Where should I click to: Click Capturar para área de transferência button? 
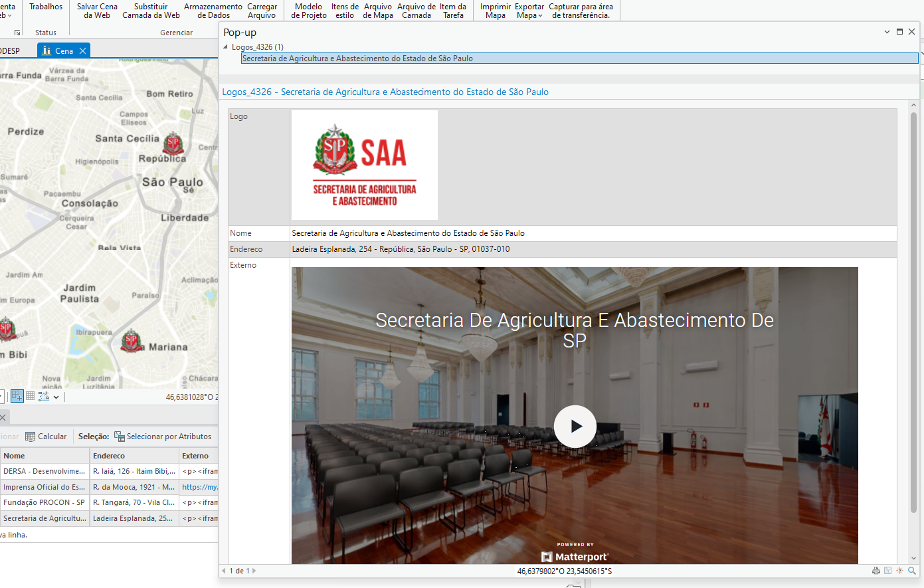(581, 11)
